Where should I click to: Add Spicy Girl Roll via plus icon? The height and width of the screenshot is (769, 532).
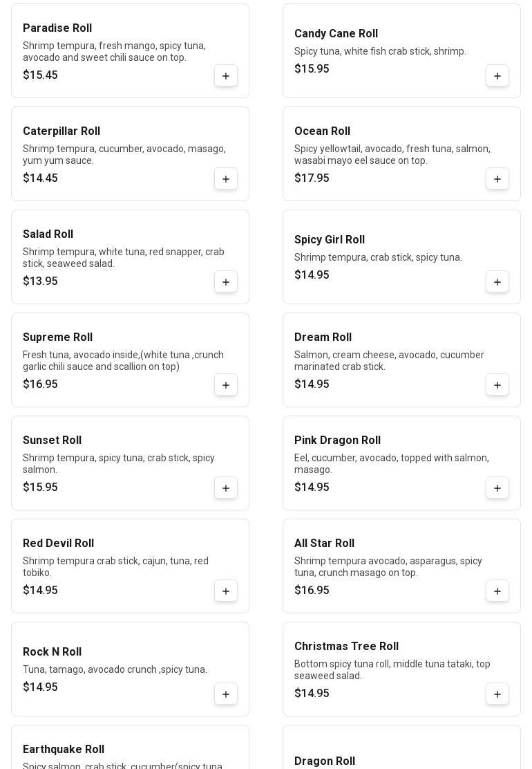coord(497,281)
